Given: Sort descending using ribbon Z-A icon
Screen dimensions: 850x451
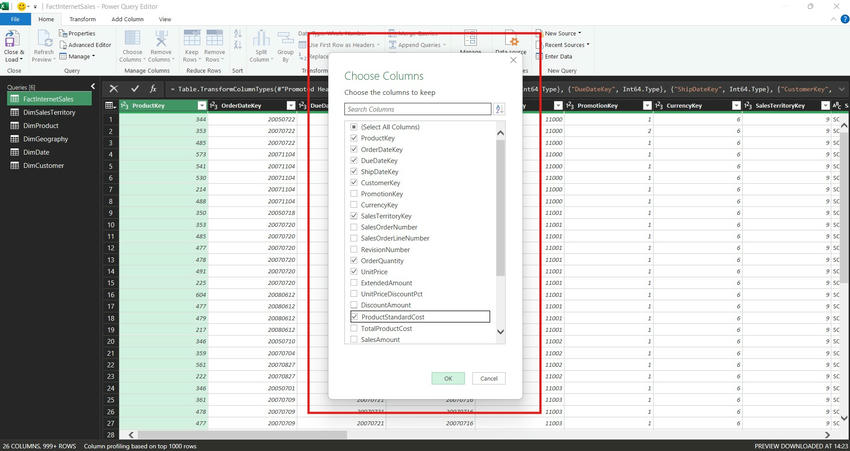Looking at the screenshot, I should coord(238,47).
